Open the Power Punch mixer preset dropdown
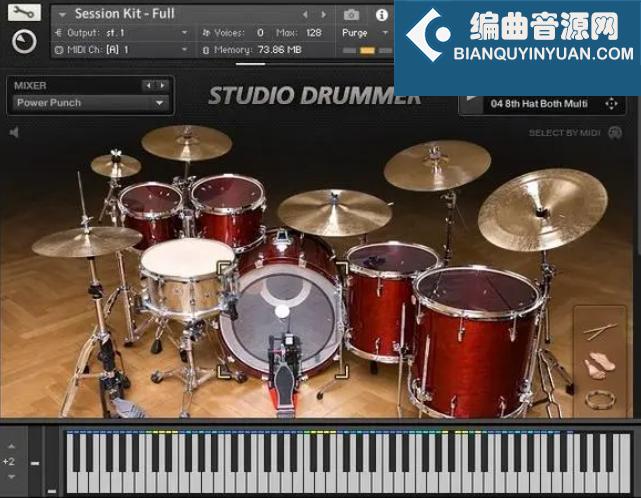Viewport: 641px width, 498px height. (91, 103)
